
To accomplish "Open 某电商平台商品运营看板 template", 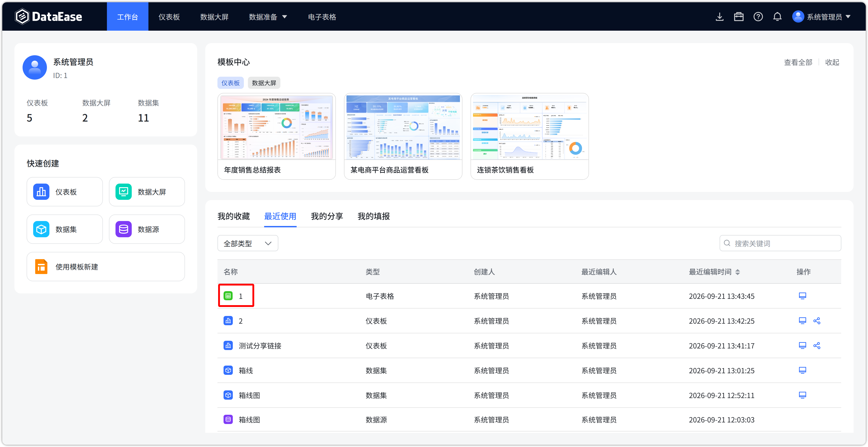I will point(403,136).
